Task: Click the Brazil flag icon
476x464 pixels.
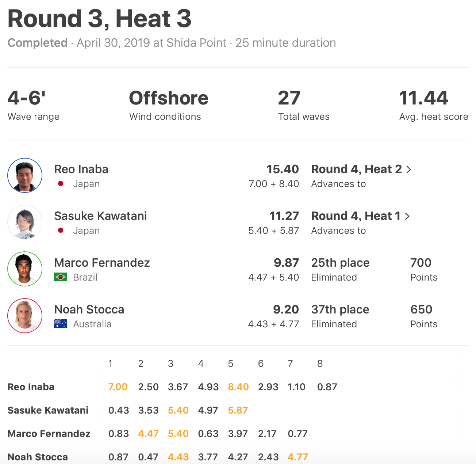Action: (61, 277)
